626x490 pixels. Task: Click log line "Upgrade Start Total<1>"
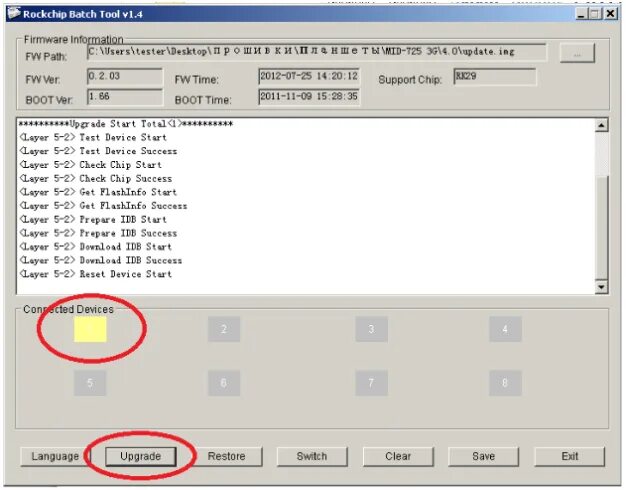pos(125,124)
